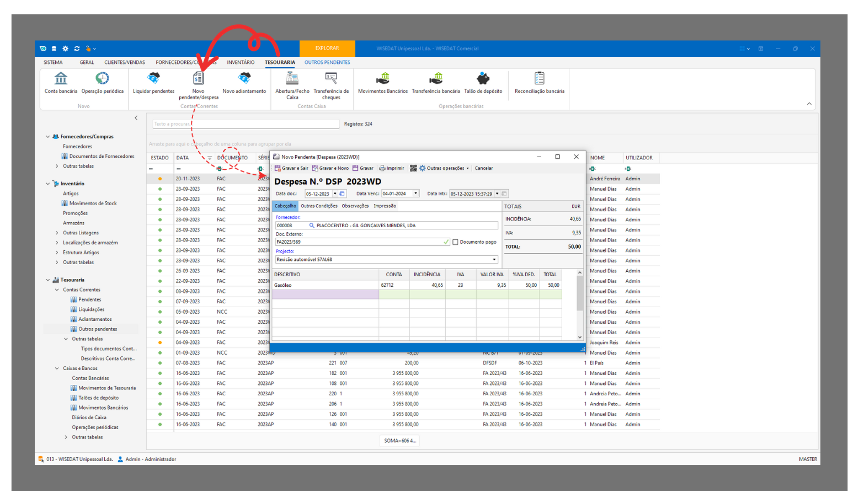Open Conta bancária ribbon icon
864x504 pixels.
point(61,79)
